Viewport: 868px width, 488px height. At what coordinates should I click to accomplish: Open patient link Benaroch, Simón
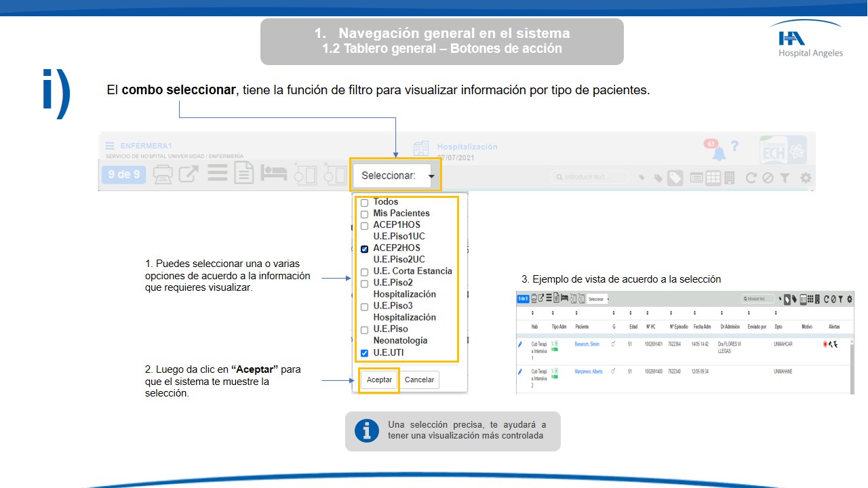pyautogui.click(x=587, y=345)
